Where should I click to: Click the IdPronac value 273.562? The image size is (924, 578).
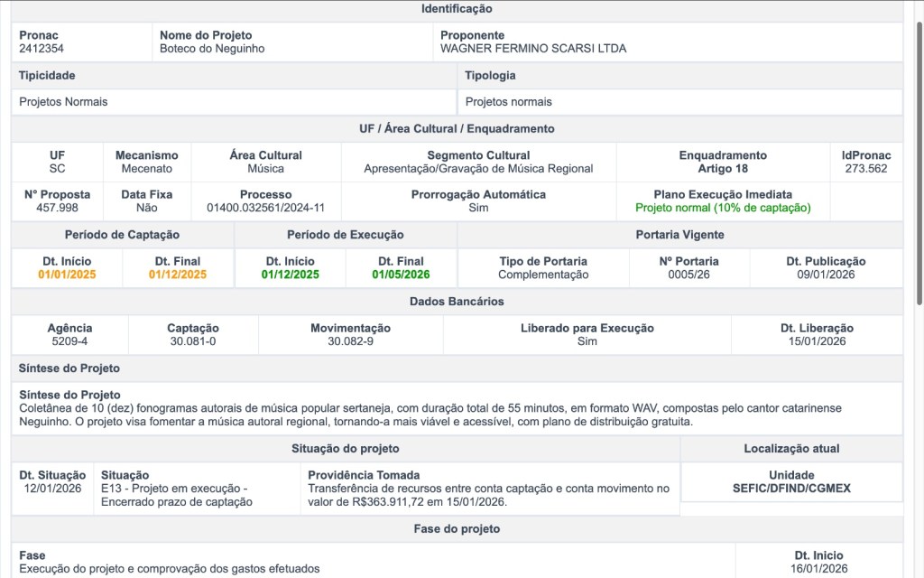tap(865, 169)
